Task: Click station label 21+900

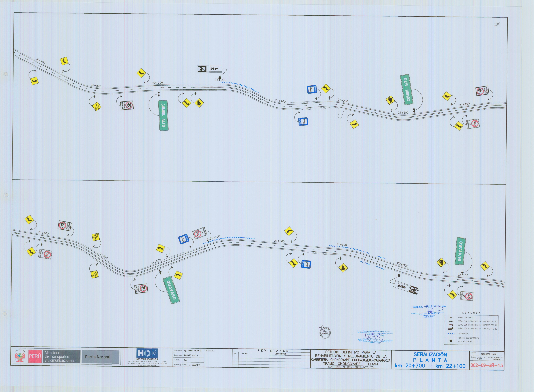Action: (x=342, y=245)
